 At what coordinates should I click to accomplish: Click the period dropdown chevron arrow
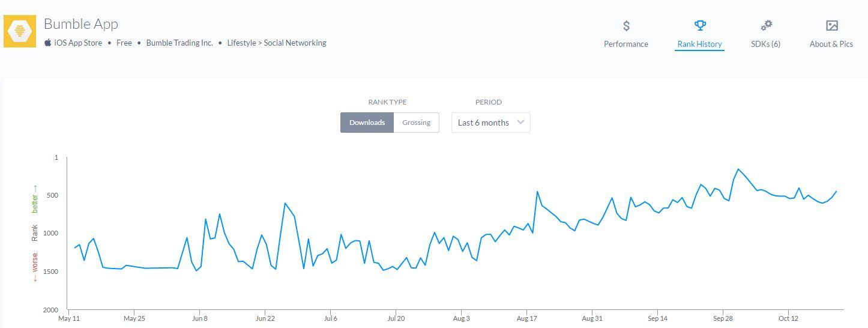520,122
